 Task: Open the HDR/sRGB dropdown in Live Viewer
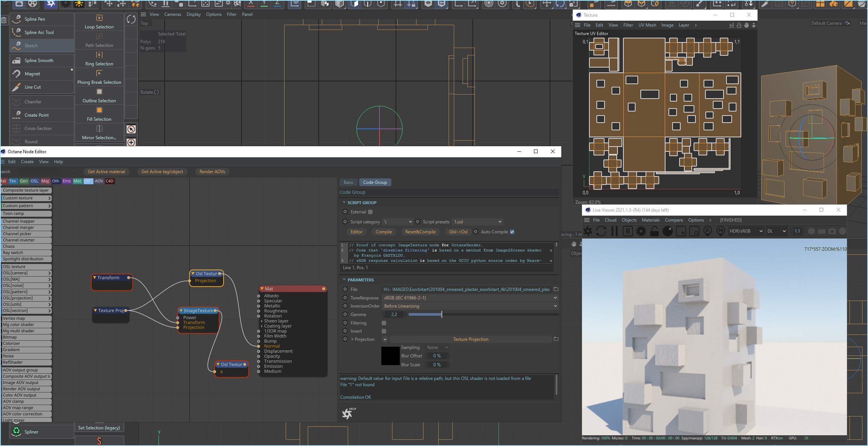pyautogui.click(x=745, y=231)
